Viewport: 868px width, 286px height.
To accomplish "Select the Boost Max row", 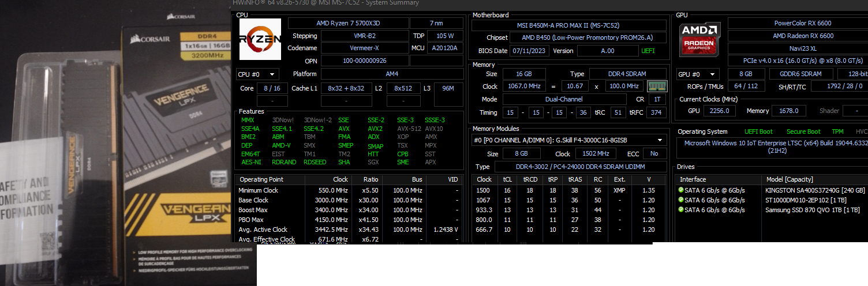I will pos(350,210).
